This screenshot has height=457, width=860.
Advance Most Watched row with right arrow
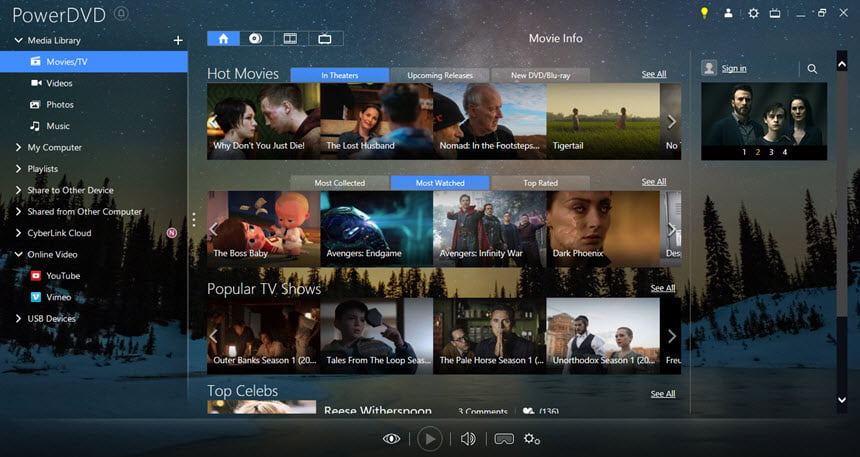671,229
